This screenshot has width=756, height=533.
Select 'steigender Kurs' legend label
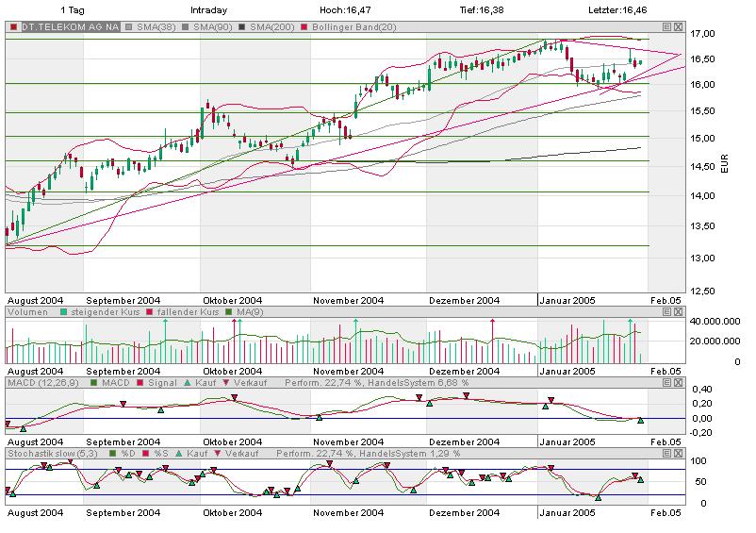pyautogui.click(x=106, y=312)
